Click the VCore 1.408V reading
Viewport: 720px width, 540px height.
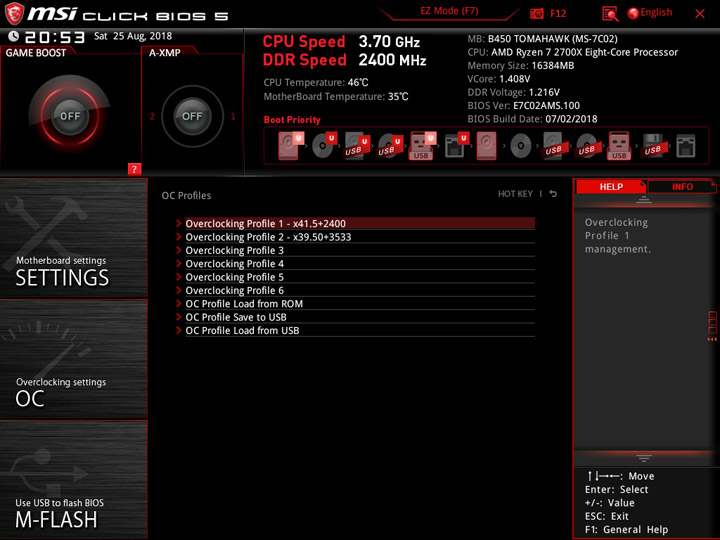pos(499,79)
